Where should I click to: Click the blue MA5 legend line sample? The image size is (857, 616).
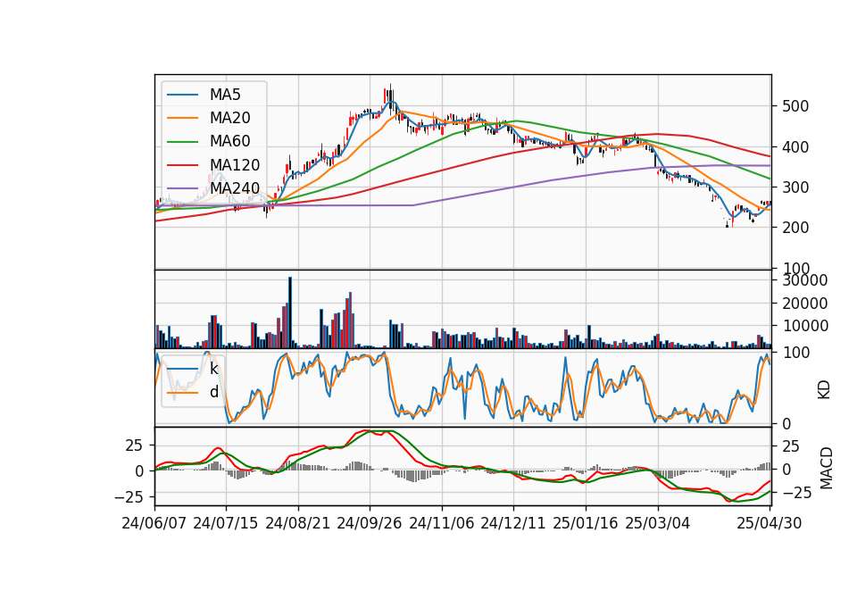182,95
